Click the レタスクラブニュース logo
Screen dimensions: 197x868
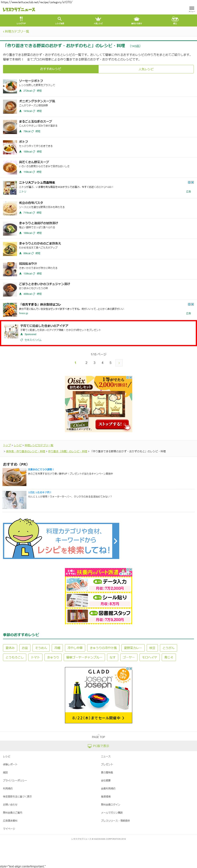pyautogui.click(x=19, y=9)
